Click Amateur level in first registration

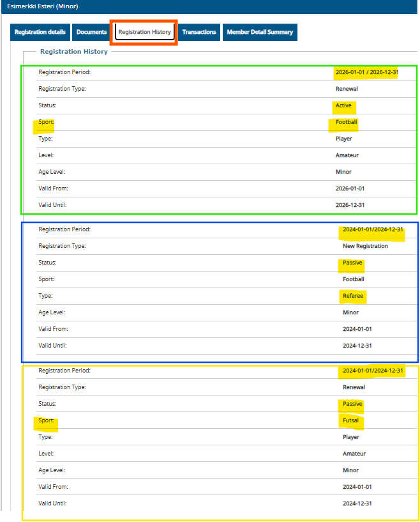click(x=347, y=155)
